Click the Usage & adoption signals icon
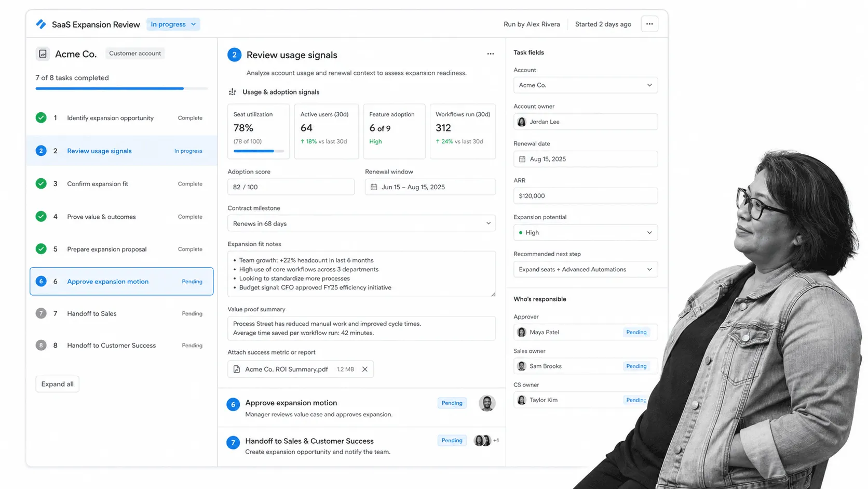The height and width of the screenshot is (489, 868). click(233, 92)
